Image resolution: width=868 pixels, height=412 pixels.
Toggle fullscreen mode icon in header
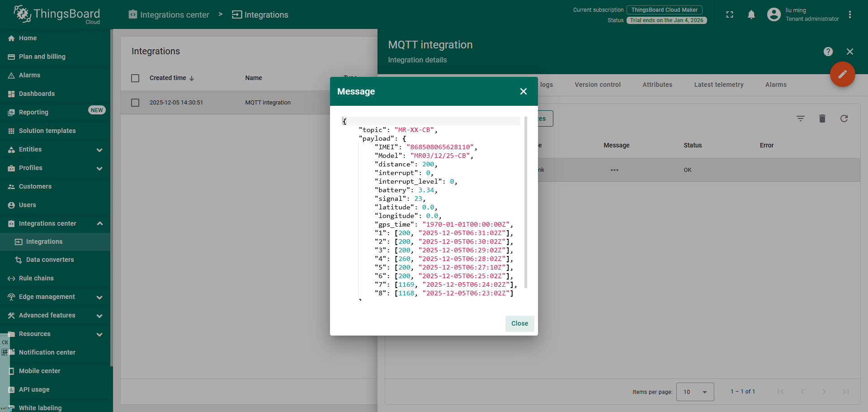[730, 15]
